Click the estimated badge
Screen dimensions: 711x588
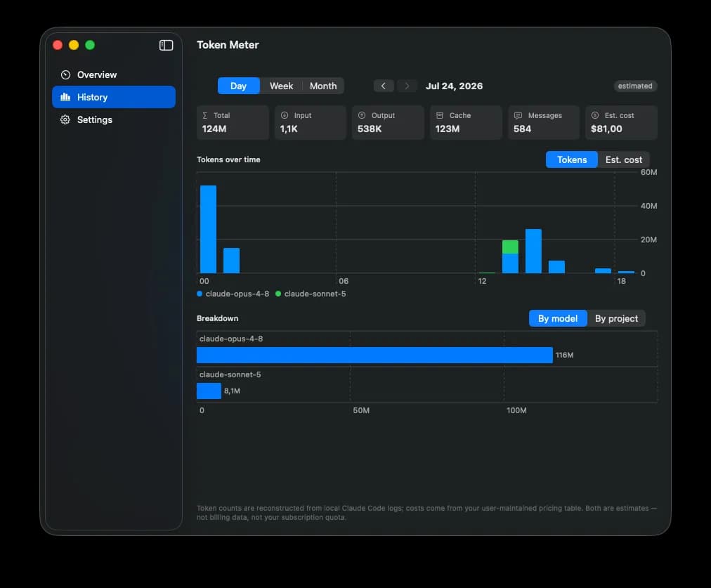pos(635,86)
